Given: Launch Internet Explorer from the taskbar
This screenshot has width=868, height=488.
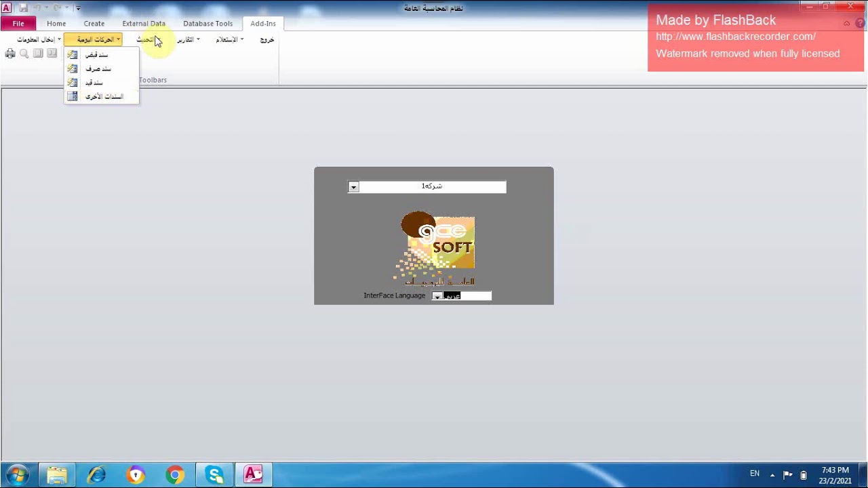Looking at the screenshot, I should click(x=96, y=475).
